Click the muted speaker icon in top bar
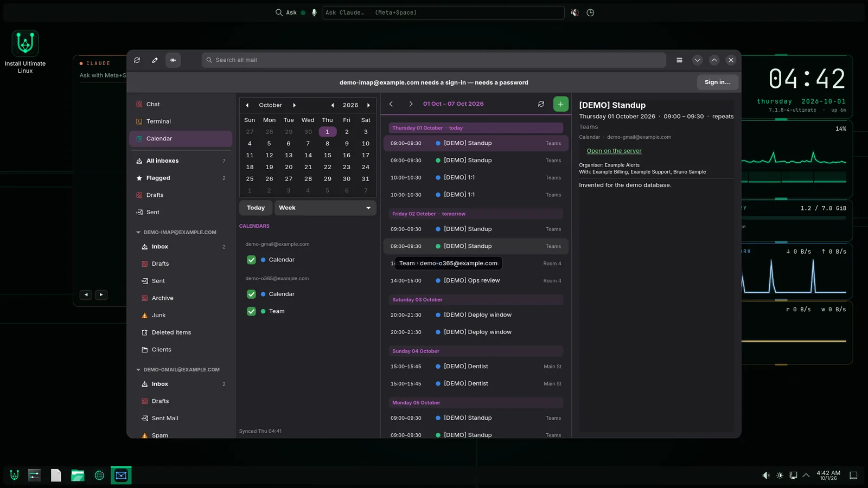Image resolution: width=868 pixels, height=488 pixels. point(575,12)
